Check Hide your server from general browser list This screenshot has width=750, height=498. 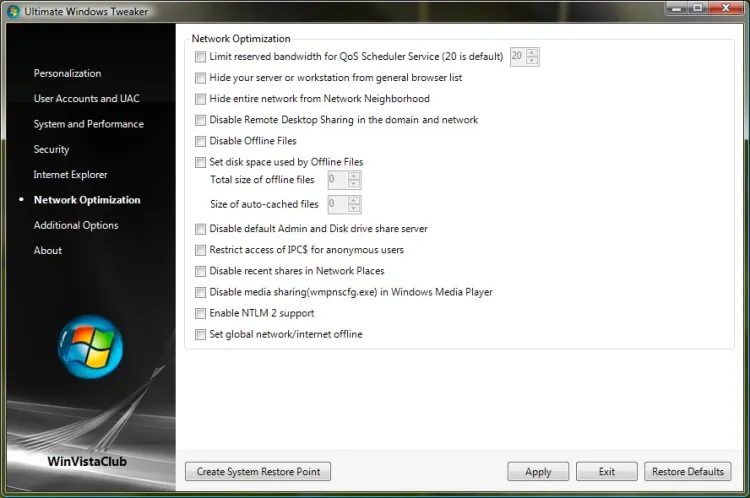(x=200, y=78)
